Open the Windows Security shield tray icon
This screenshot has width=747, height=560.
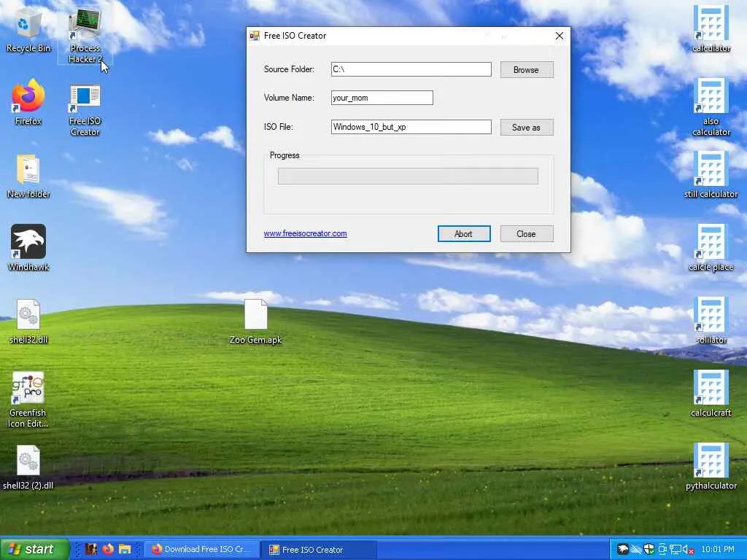pyautogui.click(x=649, y=549)
